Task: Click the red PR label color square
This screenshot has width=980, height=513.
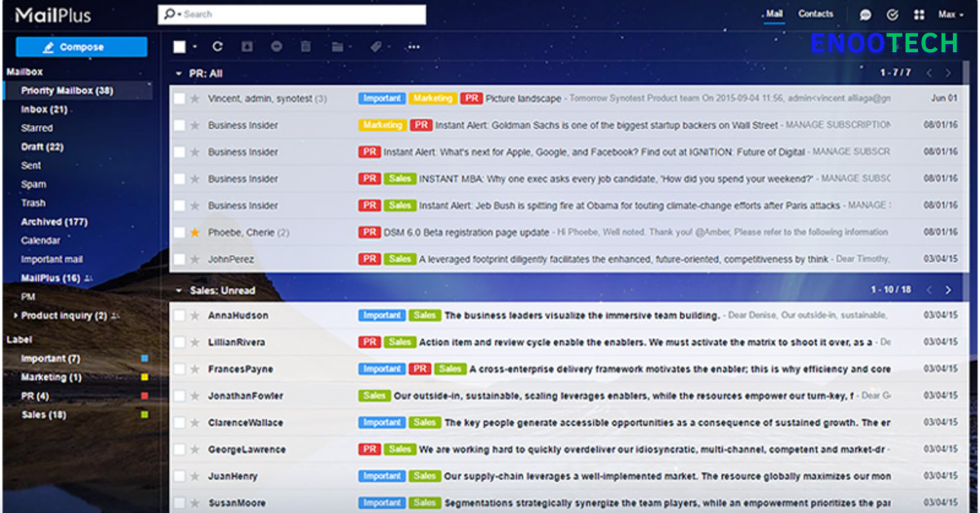Action: pyautogui.click(x=145, y=396)
